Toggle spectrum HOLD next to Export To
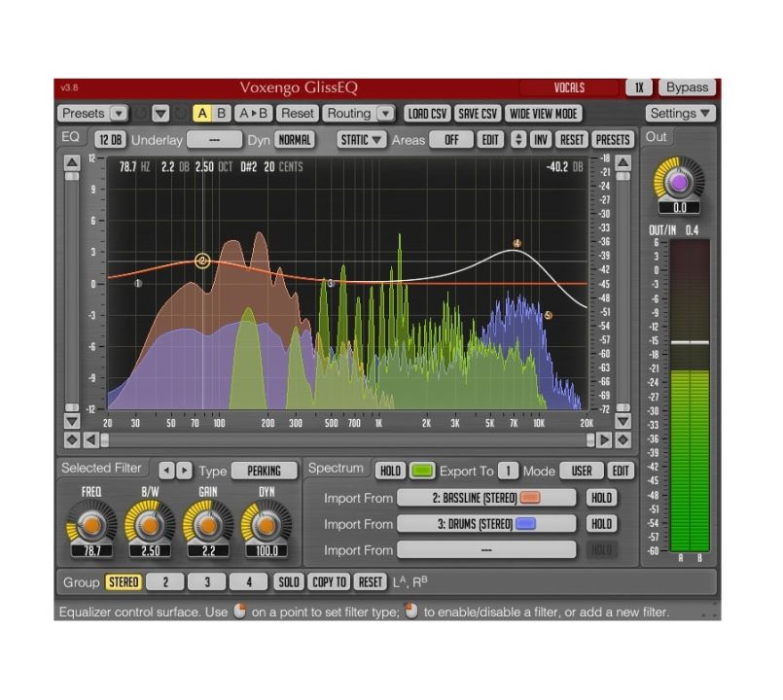 [x=390, y=471]
